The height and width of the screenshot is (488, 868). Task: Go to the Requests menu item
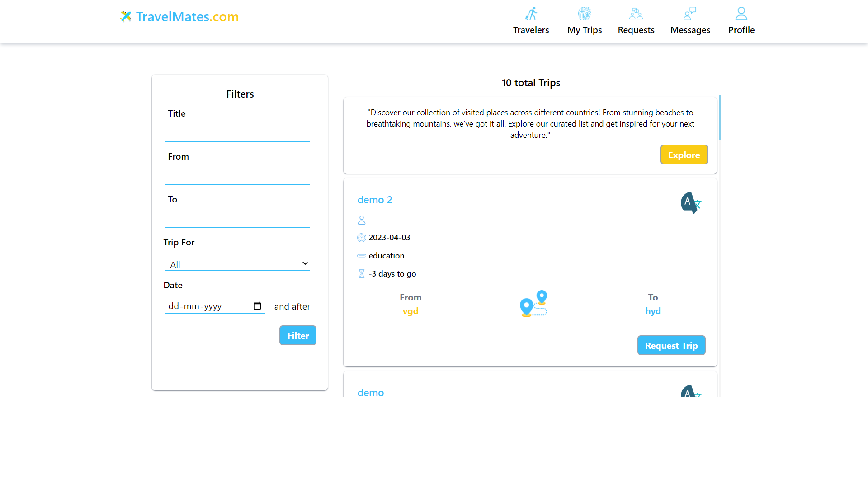coord(636,30)
